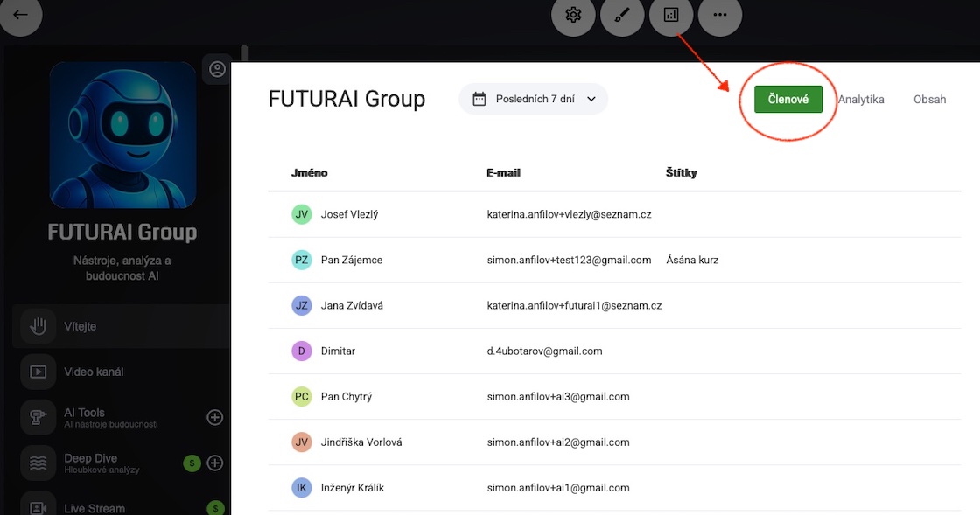Click the camera icon of Live Stream
980x515 pixels.
[x=38, y=507]
